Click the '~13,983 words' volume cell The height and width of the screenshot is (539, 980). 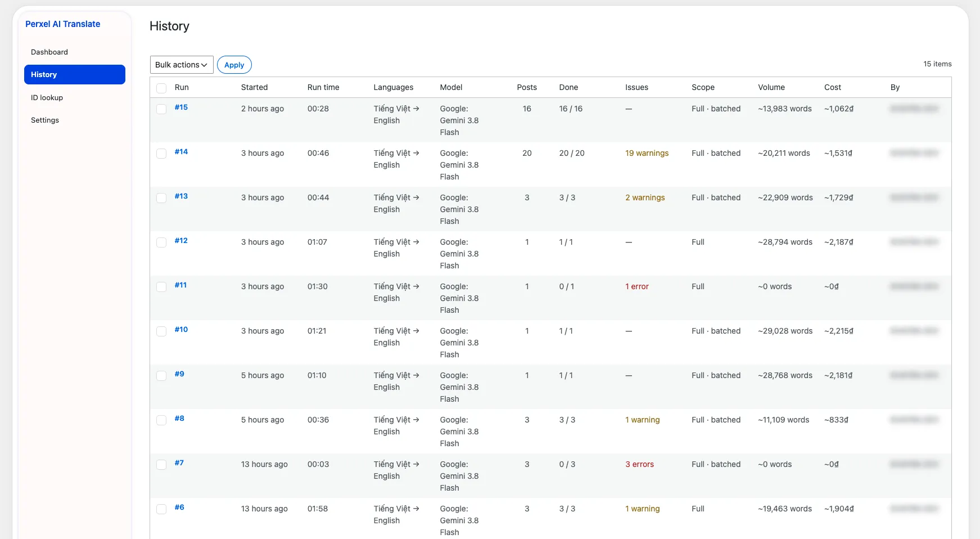pyautogui.click(x=785, y=109)
